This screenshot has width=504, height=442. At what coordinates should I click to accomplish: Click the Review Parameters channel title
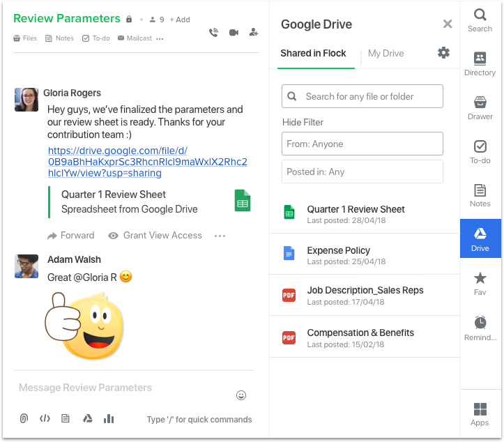(x=67, y=18)
